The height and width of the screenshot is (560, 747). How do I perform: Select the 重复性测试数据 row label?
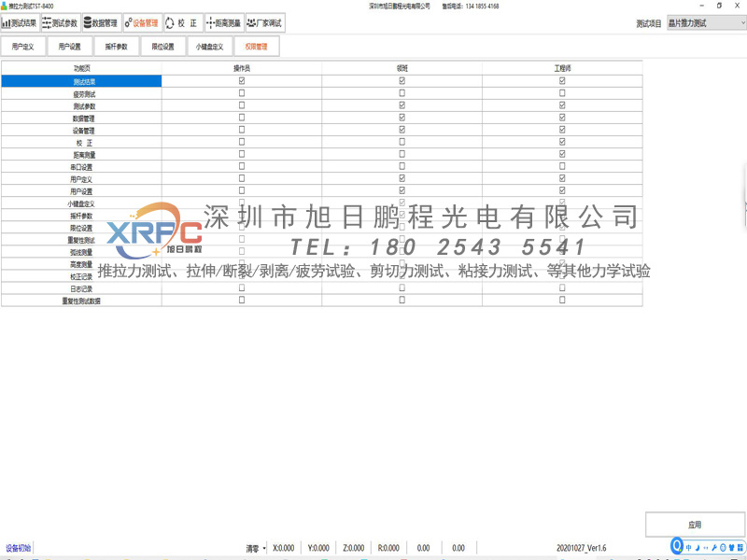tap(81, 301)
